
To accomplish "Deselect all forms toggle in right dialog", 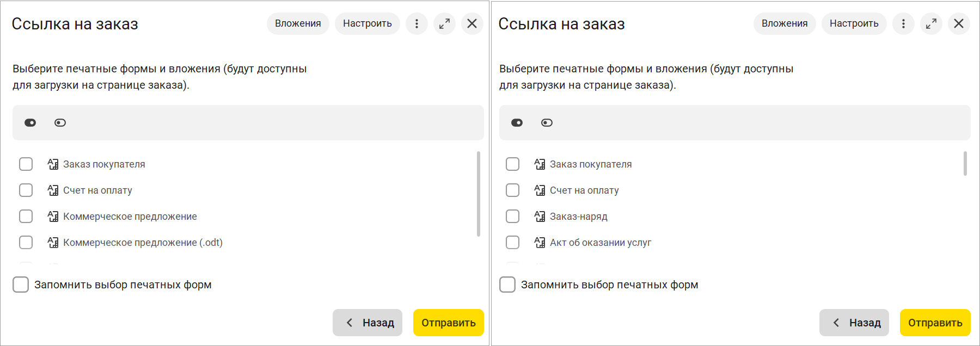I will (547, 123).
